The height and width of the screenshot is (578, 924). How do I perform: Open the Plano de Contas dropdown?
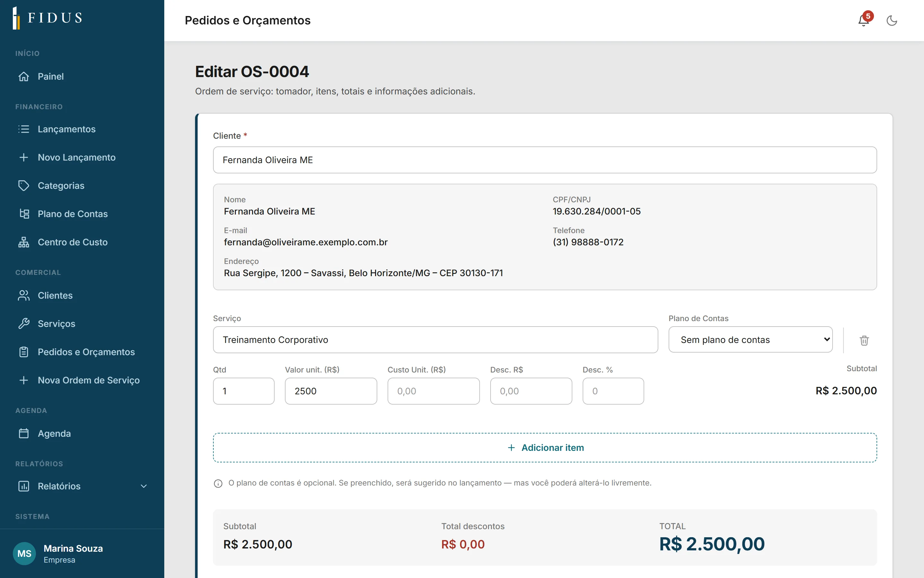click(x=750, y=339)
